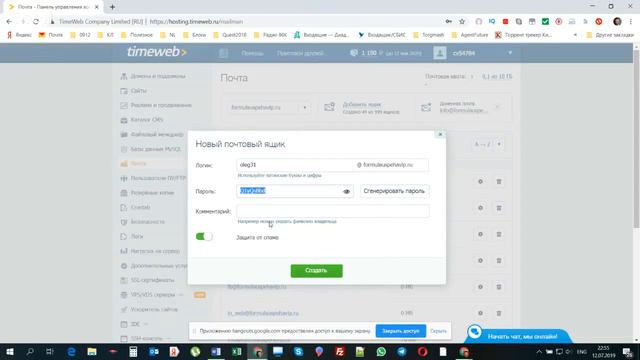Show hidden system tray icons

539,351
